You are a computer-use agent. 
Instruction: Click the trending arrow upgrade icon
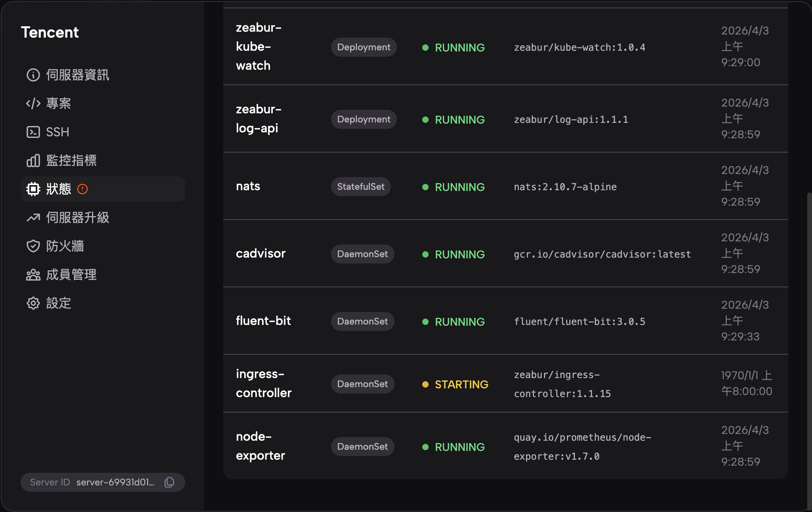click(x=33, y=218)
